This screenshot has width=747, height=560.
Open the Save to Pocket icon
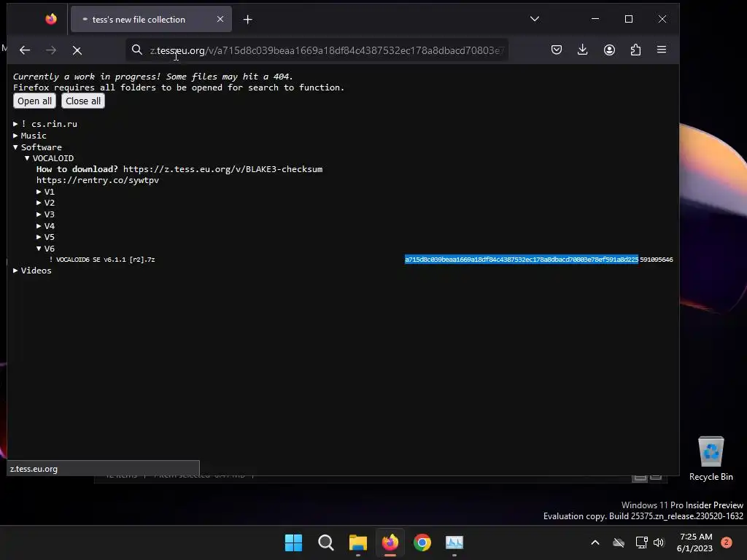coord(557,50)
